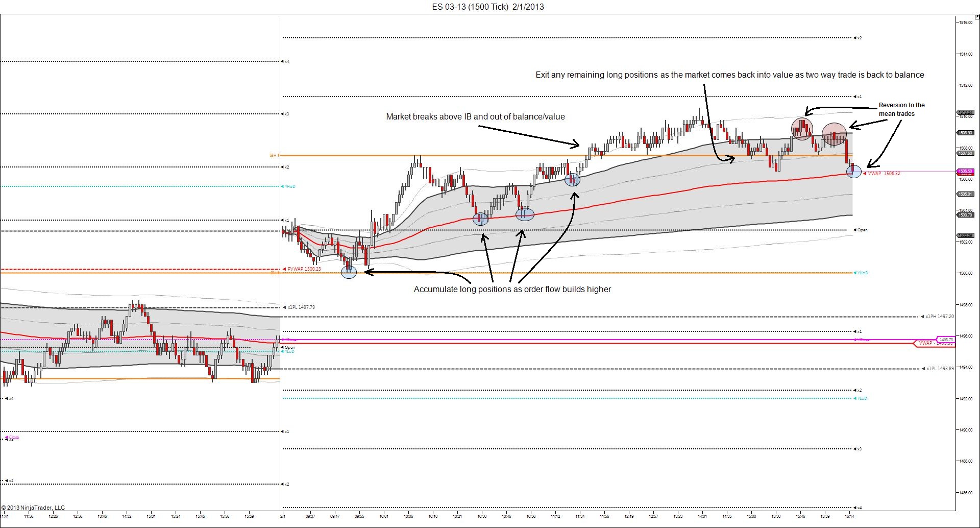Click the 1488.00 price axis label

pos(966,461)
